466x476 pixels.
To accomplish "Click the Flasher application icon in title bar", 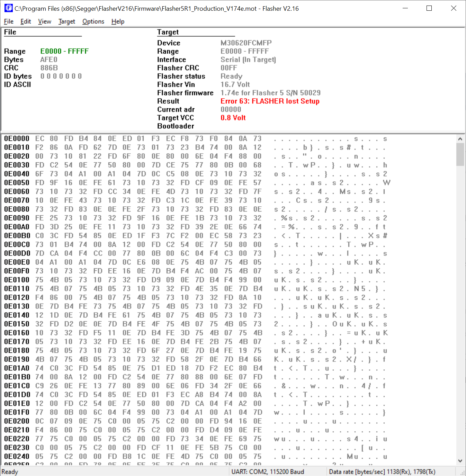I will (8, 8).
